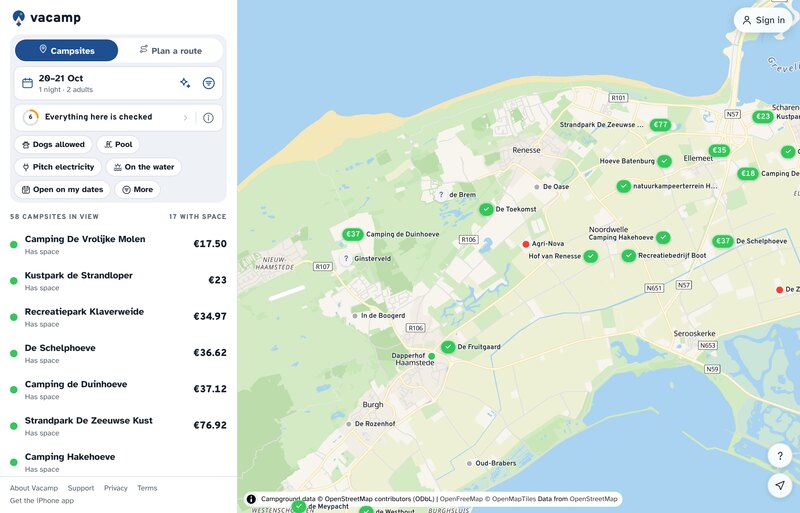Image resolution: width=800 pixels, height=513 pixels.
Task: Select Camping Hakehoeve list entry
Action: point(118,461)
